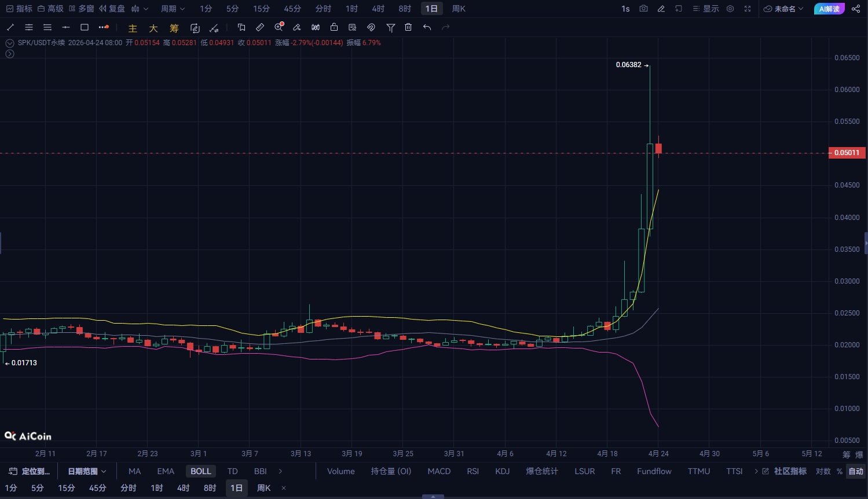This screenshot has height=499, width=868.
Task: Open the 显示 display options
Action: 706,9
